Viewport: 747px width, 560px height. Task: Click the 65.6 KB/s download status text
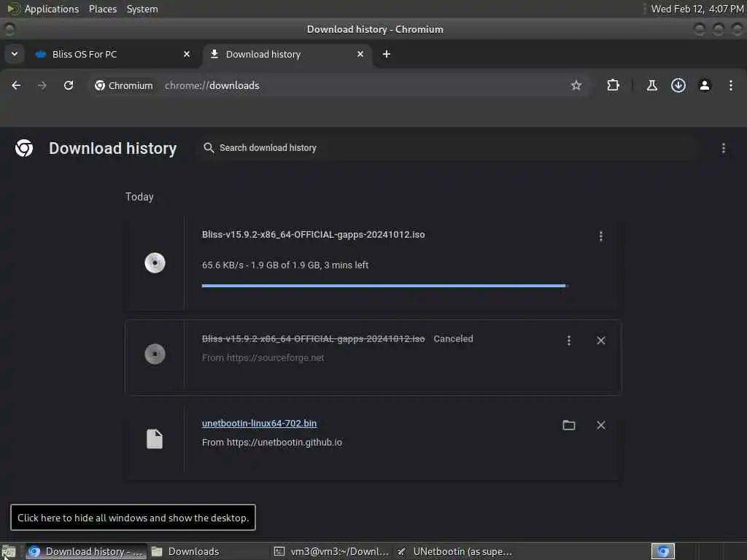click(x=285, y=265)
